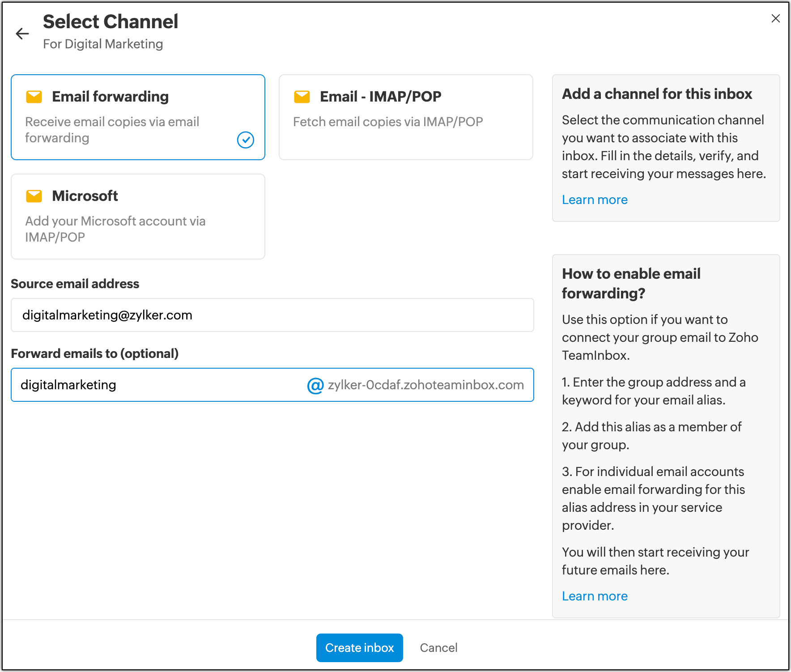The width and height of the screenshot is (791, 672).
Task: Open Learn more under Add a channel
Action: pyautogui.click(x=595, y=200)
